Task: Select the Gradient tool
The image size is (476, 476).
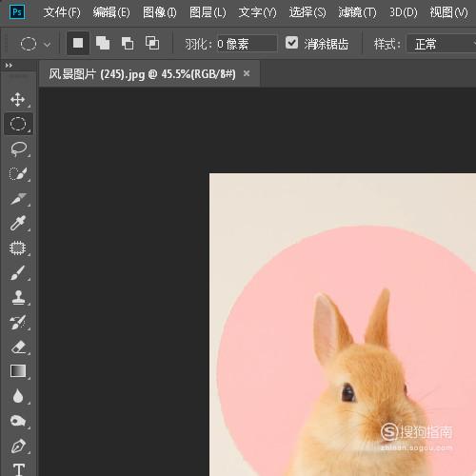Action: [x=18, y=371]
